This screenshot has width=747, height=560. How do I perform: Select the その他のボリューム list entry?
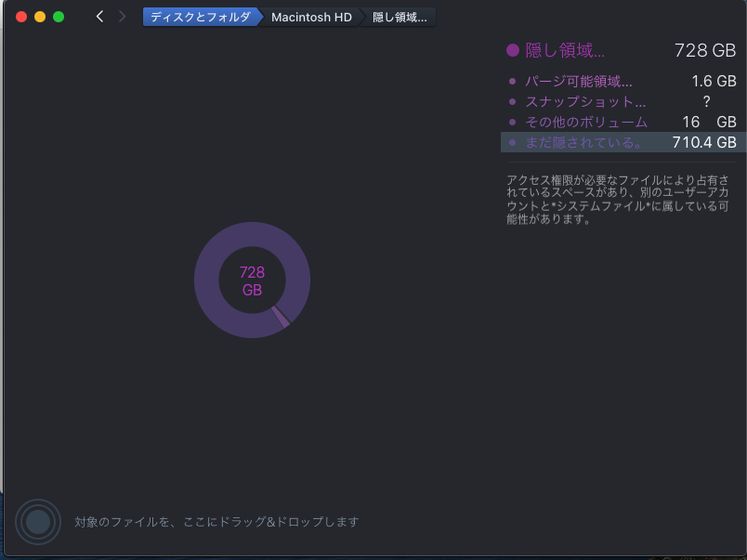(x=586, y=123)
